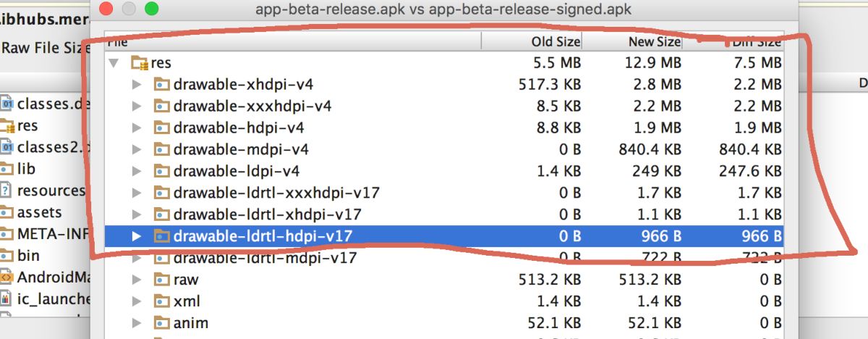868x339 pixels.
Task: Select the drawable-xxxhdpi-v4 row name
Action: (x=252, y=106)
